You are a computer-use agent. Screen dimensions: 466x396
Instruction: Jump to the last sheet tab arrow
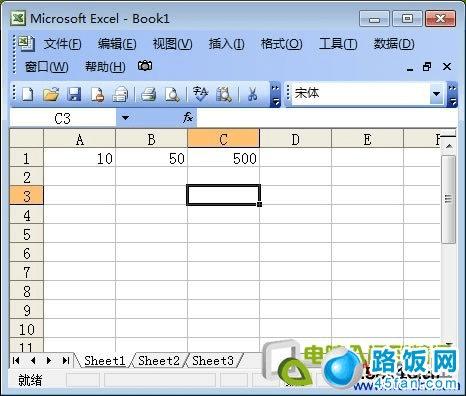coord(66,360)
